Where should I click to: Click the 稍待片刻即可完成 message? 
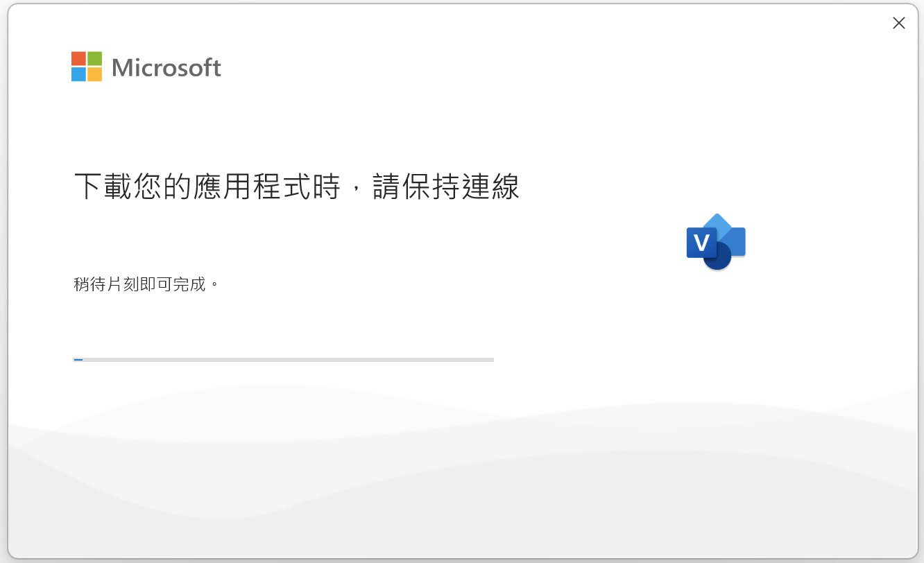140,284
